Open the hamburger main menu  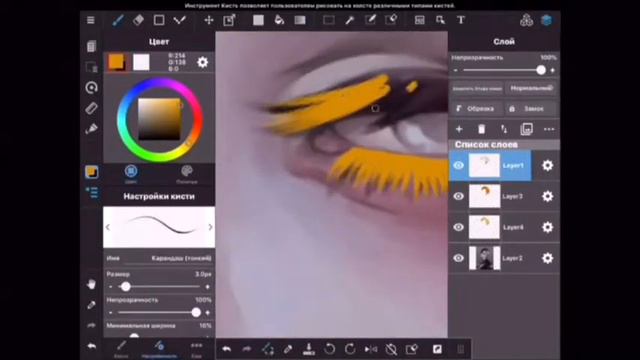click(91, 20)
